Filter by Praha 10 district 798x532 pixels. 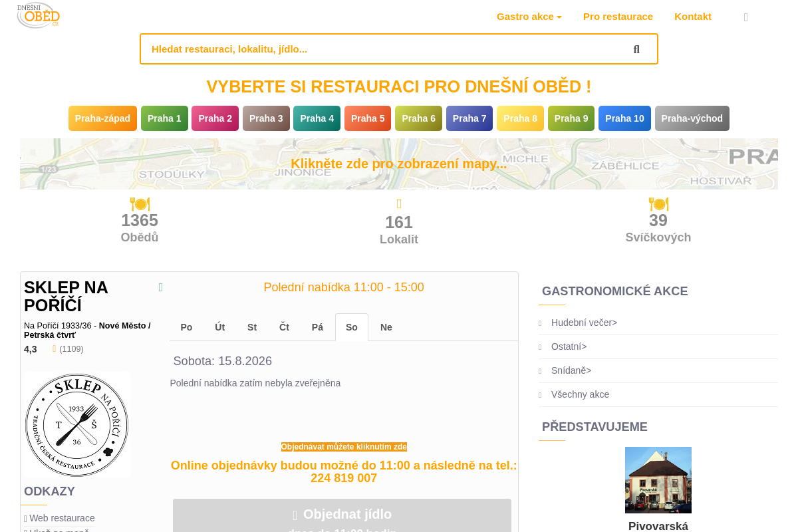tap(624, 118)
